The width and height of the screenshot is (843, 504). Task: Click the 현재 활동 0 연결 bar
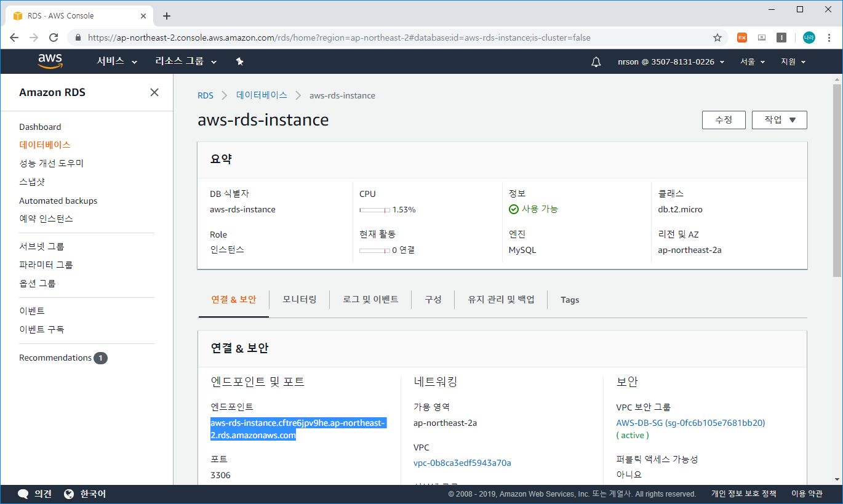tap(375, 250)
